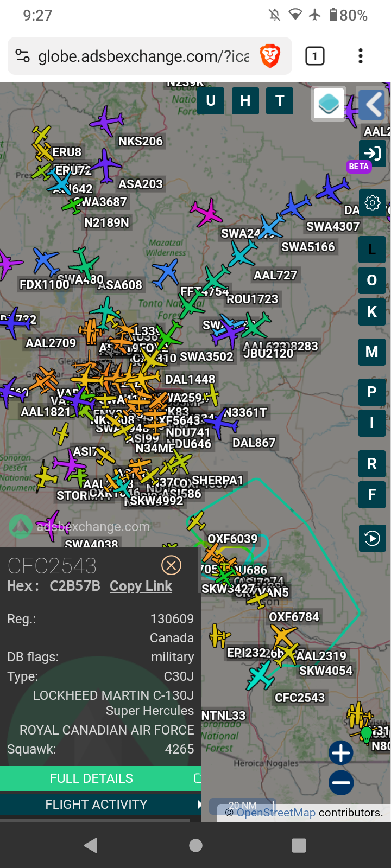Tap the Android recents button
391x868 pixels.
point(299,845)
